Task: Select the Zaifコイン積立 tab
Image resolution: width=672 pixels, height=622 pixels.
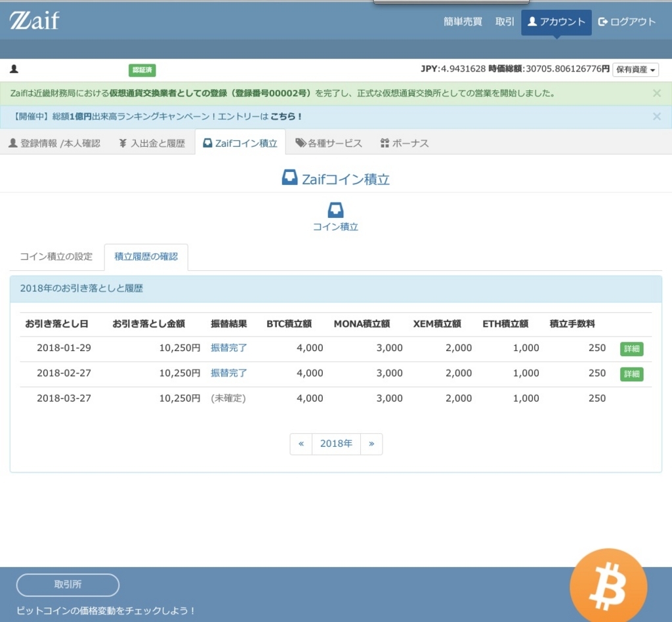Action: (240, 143)
